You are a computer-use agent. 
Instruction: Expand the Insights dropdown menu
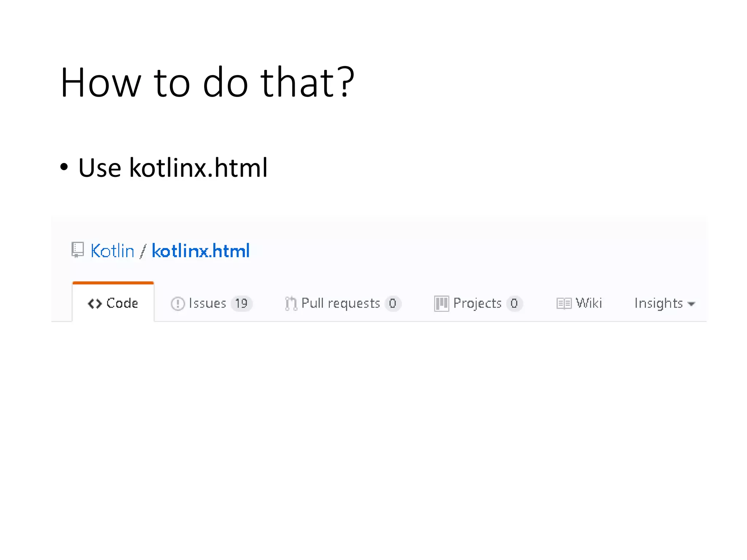pos(658,303)
